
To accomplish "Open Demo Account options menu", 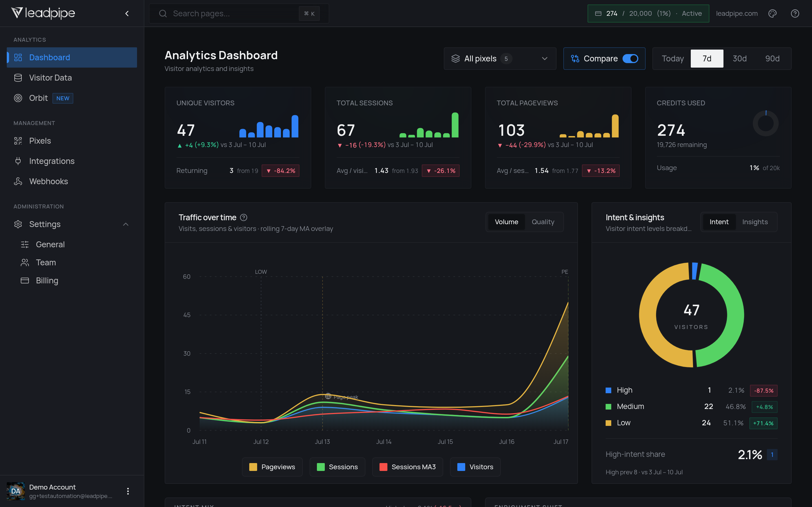I will point(128,491).
